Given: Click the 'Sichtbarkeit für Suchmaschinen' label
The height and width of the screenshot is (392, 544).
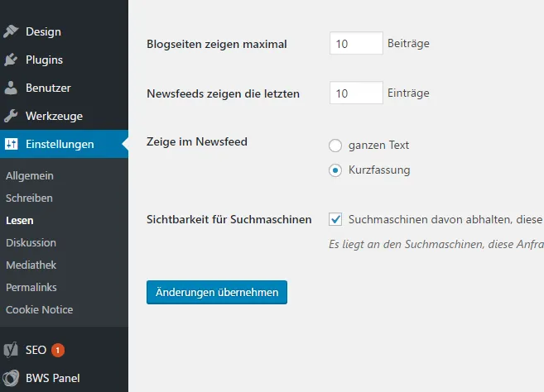Looking at the screenshot, I should click(229, 219).
